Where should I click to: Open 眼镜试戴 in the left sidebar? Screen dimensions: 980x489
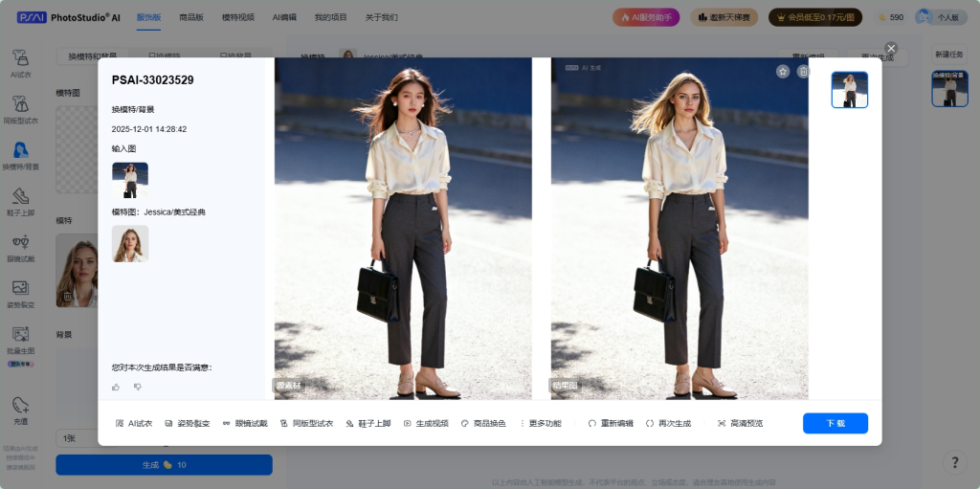coord(21,248)
